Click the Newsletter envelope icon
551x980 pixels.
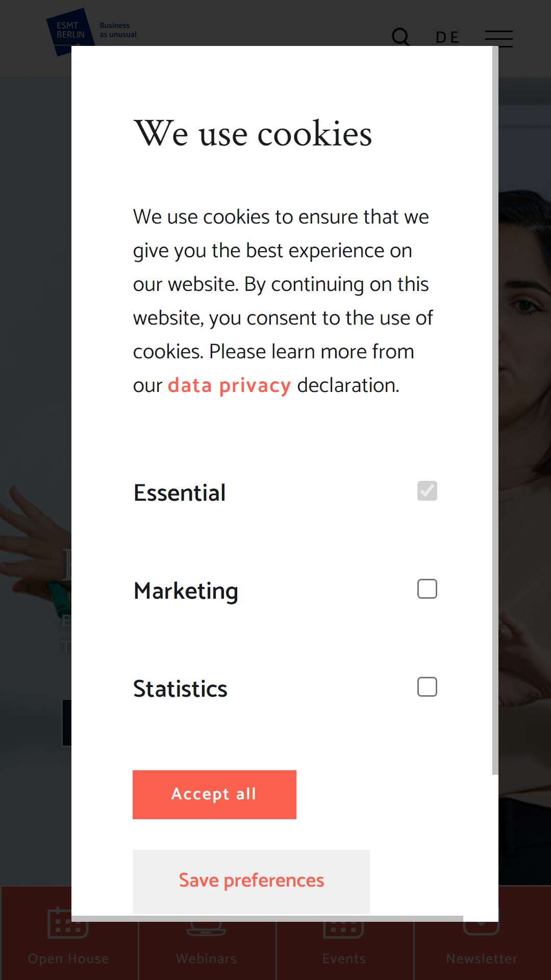(x=481, y=928)
